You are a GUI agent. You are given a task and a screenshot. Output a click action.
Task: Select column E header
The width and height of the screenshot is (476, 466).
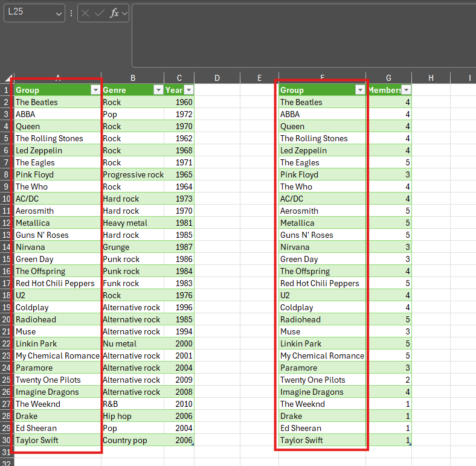click(259, 78)
